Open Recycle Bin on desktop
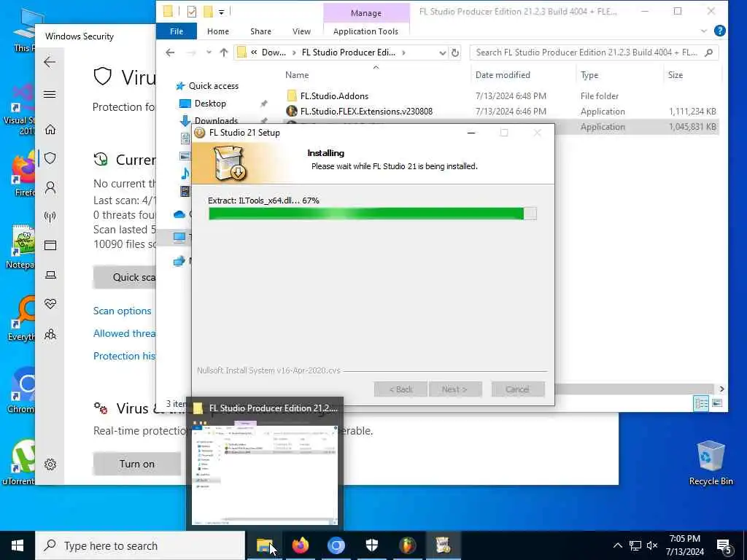 click(x=711, y=463)
